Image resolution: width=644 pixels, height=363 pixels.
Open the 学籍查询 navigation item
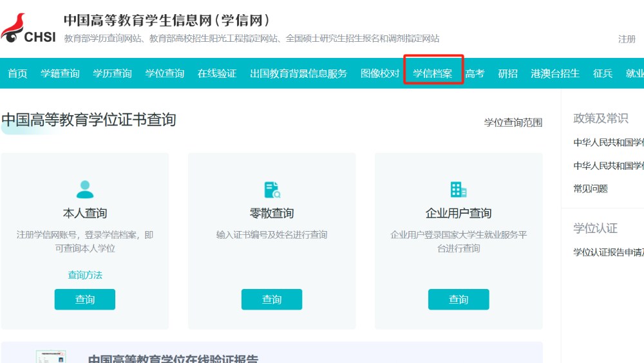[x=60, y=73]
